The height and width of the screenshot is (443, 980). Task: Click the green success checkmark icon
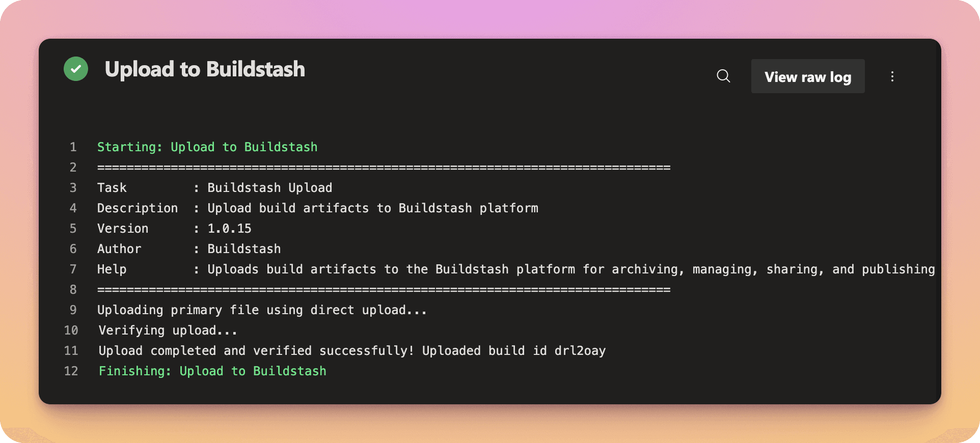(x=76, y=69)
